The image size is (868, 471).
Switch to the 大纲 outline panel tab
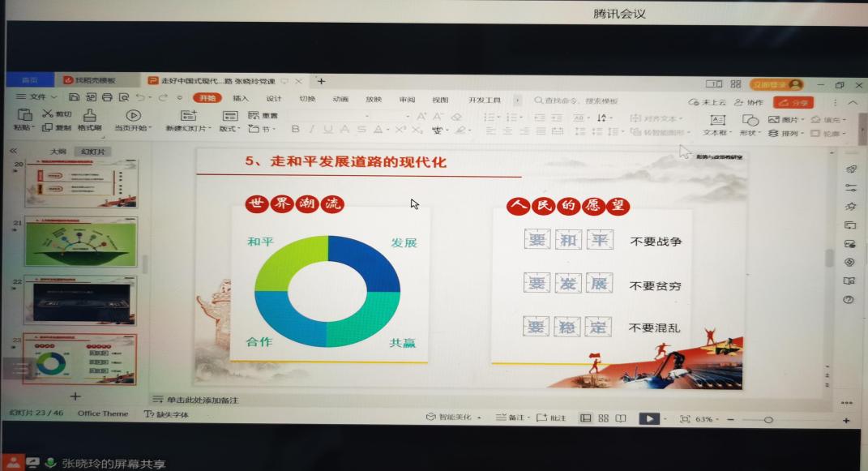[x=58, y=152]
